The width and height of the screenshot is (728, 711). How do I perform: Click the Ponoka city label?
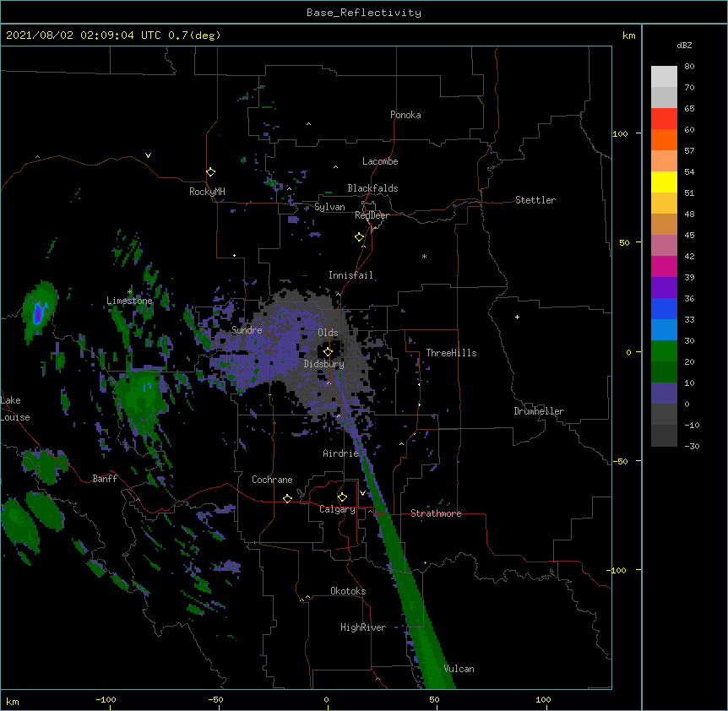point(405,115)
